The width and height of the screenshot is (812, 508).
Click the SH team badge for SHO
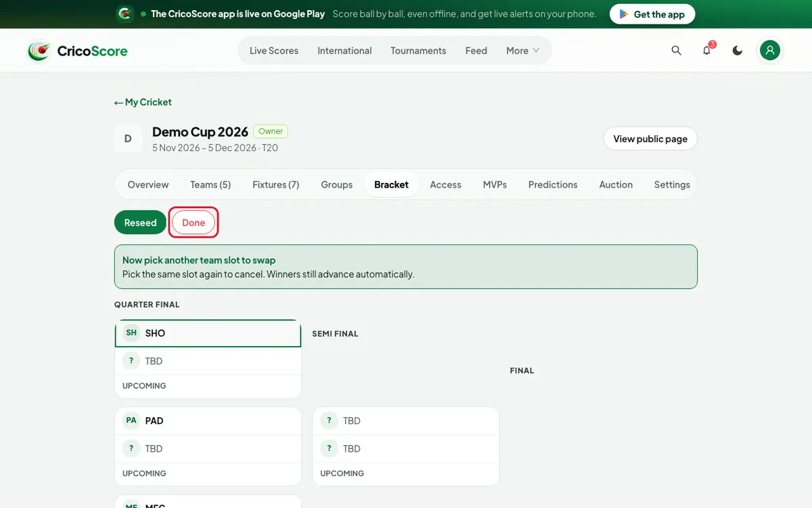coord(131,333)
